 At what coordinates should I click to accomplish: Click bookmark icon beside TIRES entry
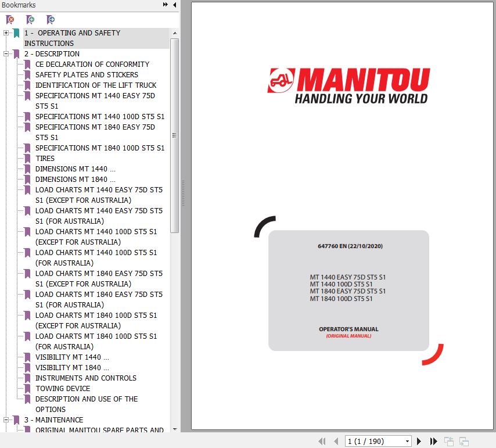point(27,159)
